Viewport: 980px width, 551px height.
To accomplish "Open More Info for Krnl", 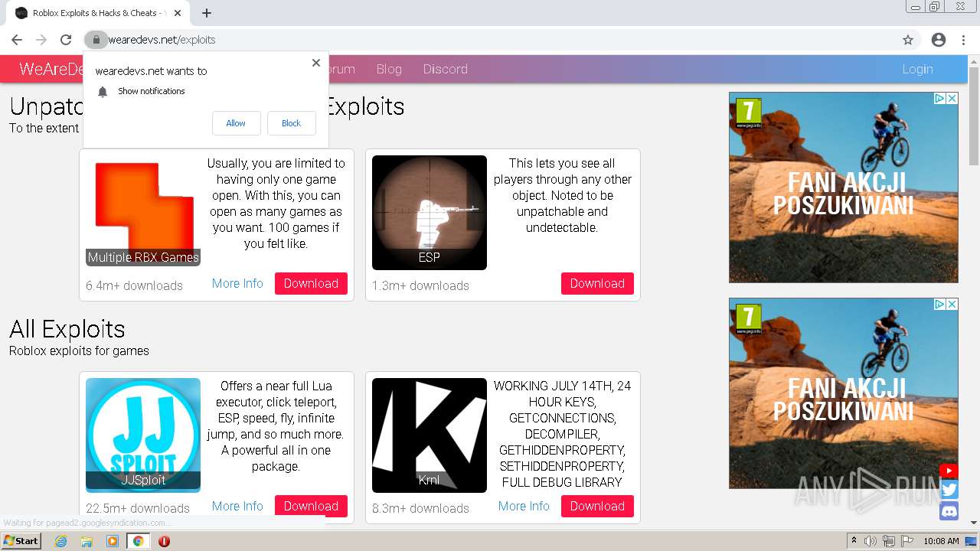I will (x=524, y=506).
